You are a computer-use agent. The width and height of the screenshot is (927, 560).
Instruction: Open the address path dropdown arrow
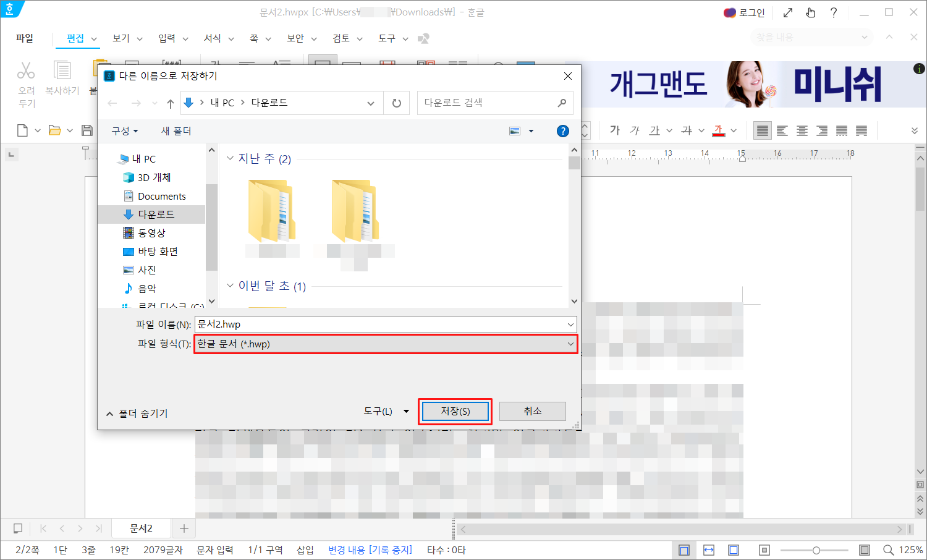[x=371, y=103]
